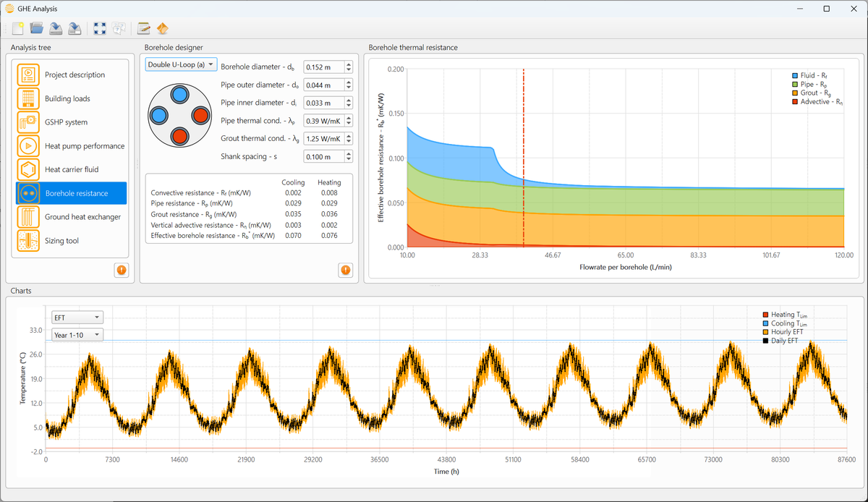Screen dimensions: 868x502
Task: Click the warning icon in Borehole designer
Action: (345, 270)
